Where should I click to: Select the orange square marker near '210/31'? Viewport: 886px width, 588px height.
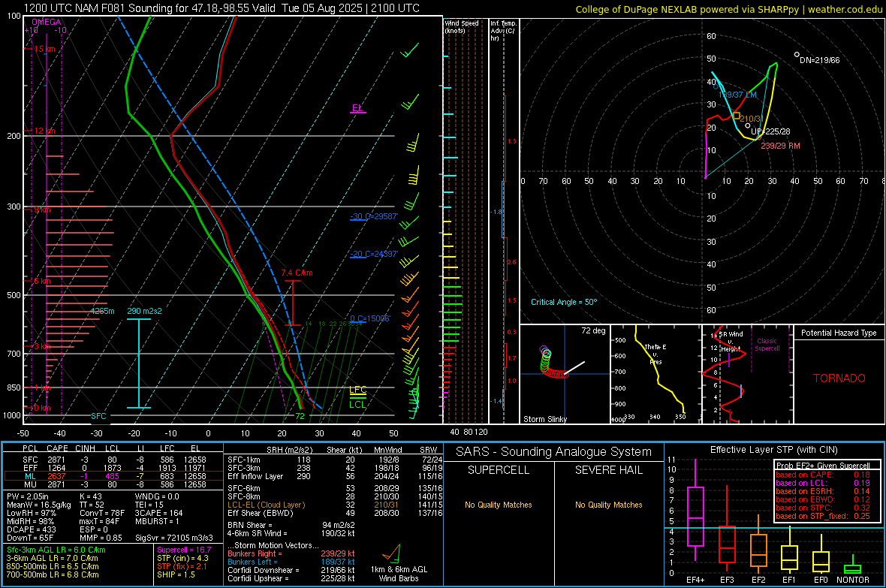(737, 116)
